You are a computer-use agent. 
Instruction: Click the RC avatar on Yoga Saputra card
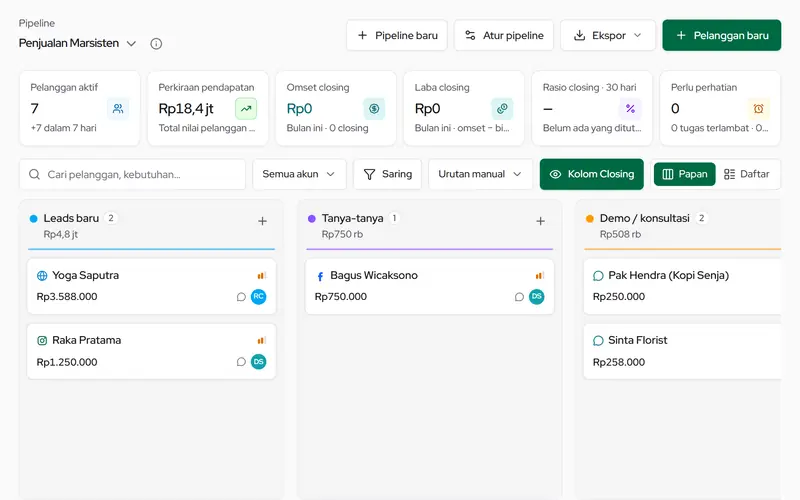click(259, 296)
